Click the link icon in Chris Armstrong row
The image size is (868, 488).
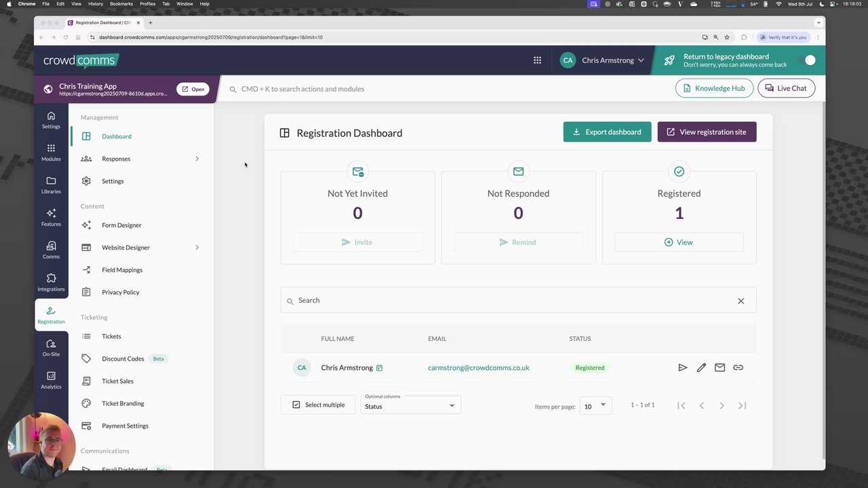pyautogui.click(x=738, y=367)
